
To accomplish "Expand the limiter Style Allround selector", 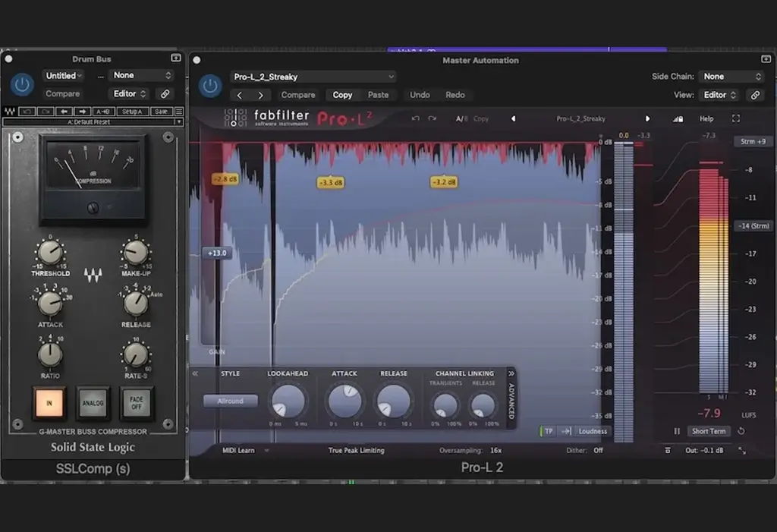I will coord(230,401).
